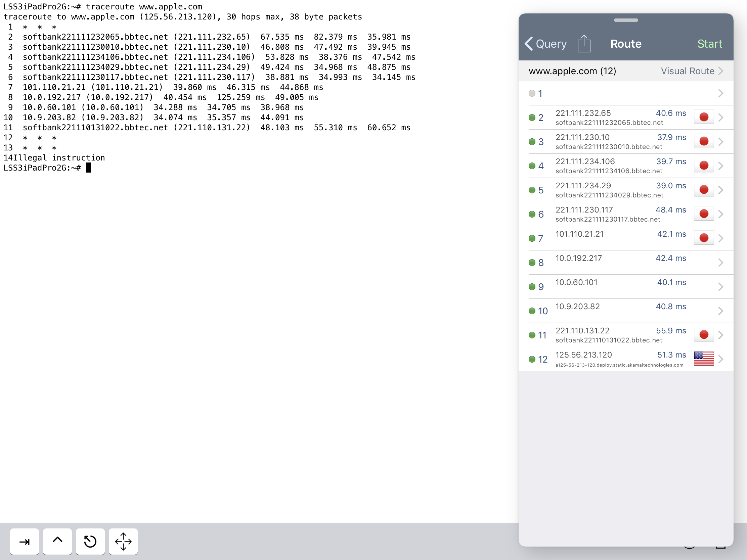Click 67.535 ms value in terminal hop 2
The image size is (747, 560).
[282, 37]
